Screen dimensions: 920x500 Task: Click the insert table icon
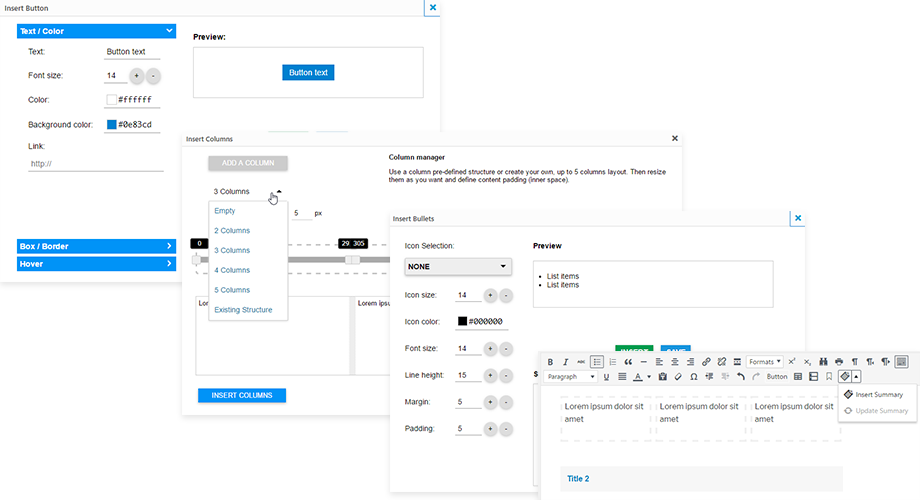(798, 377)
